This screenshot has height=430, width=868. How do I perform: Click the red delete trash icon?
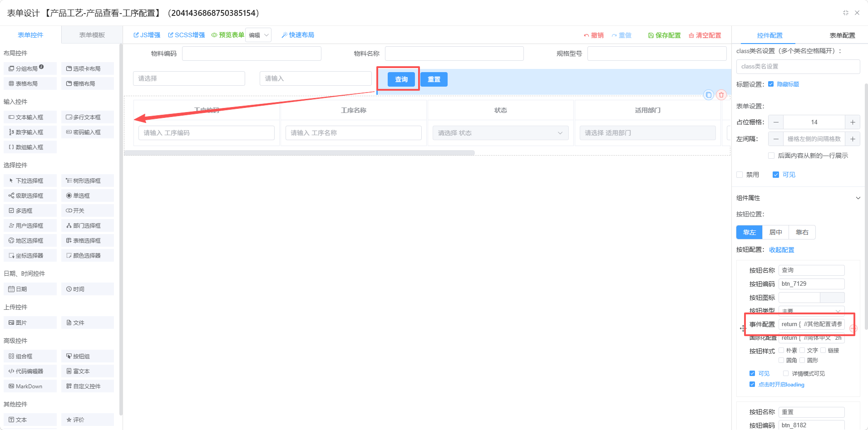coord(721,95)
